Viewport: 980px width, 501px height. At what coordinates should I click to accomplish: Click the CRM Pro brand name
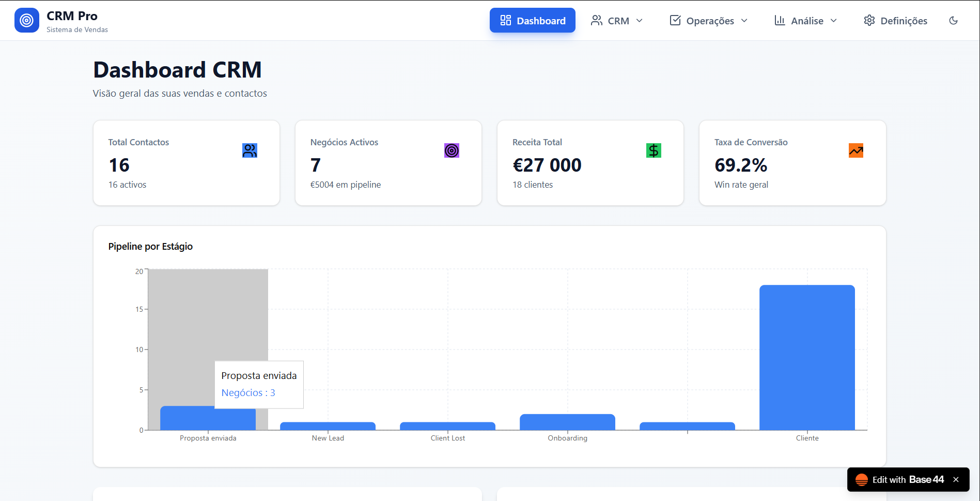72,16
